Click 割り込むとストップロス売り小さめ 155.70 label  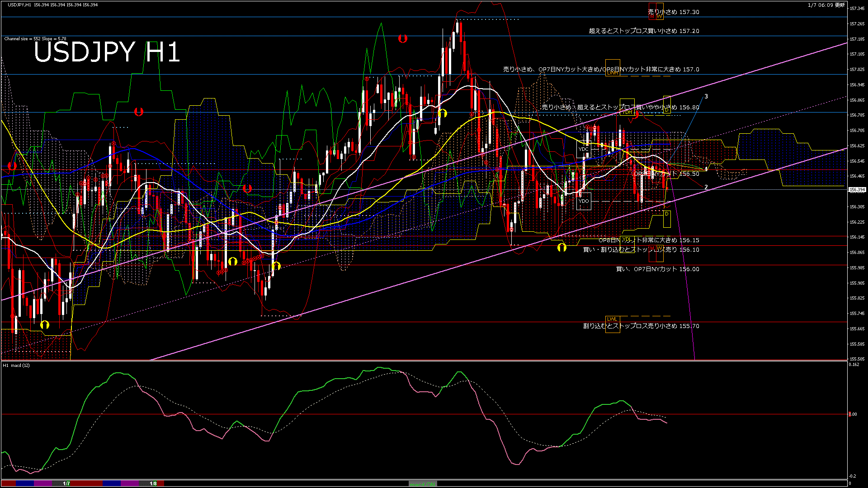coord(641,326)
